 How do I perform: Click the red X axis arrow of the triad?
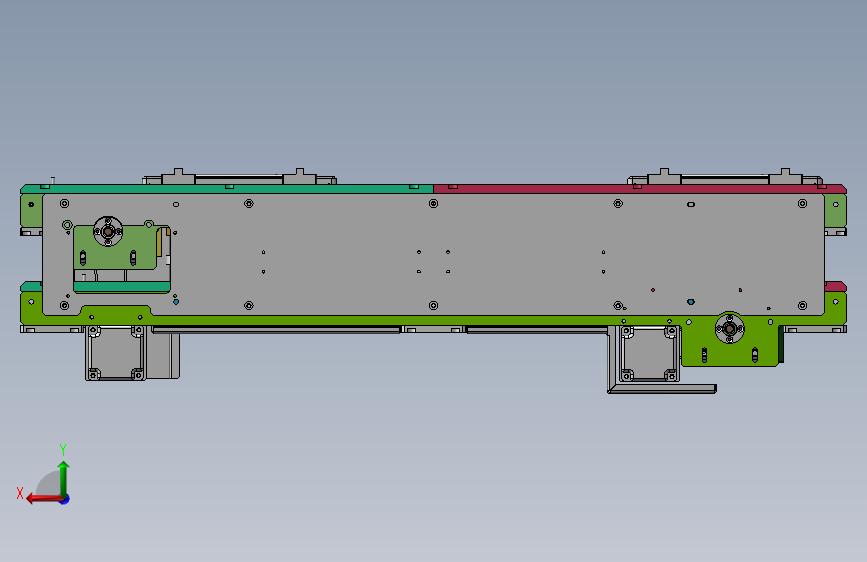[44, 498]
